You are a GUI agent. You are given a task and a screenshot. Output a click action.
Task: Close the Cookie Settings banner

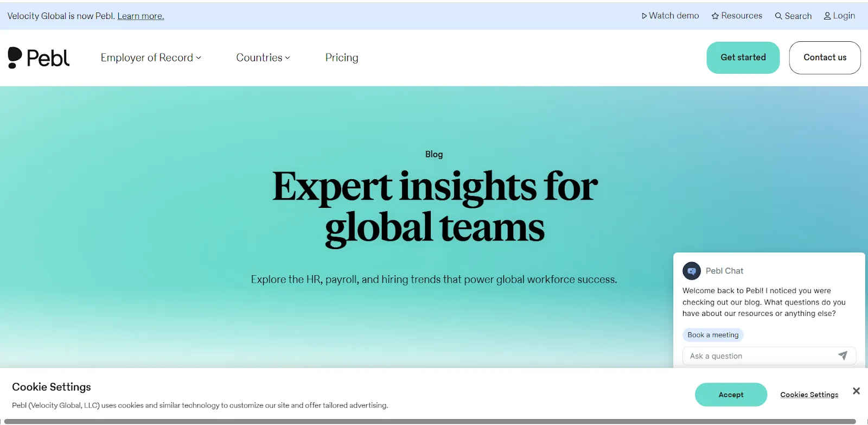coord(856,391)
